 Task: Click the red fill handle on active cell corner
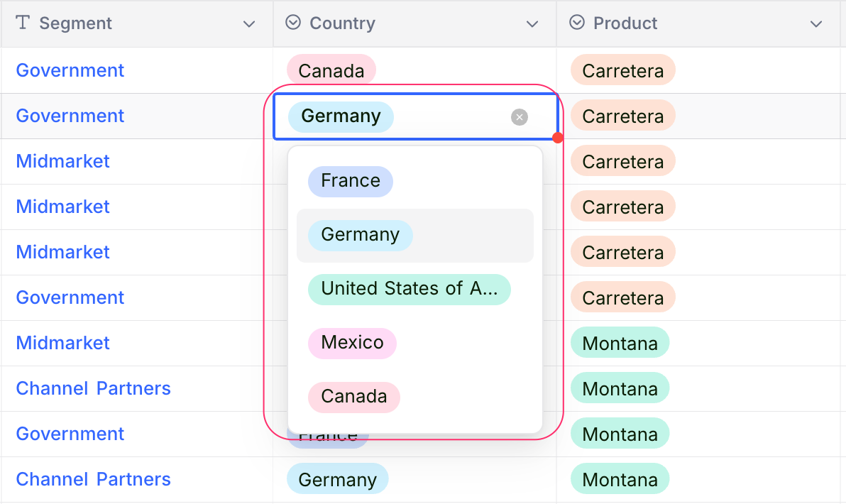click(x=558, y=138)
